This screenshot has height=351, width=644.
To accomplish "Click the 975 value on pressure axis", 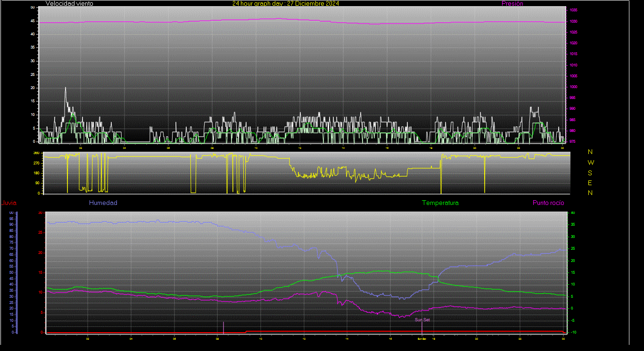I will [572, 141].
